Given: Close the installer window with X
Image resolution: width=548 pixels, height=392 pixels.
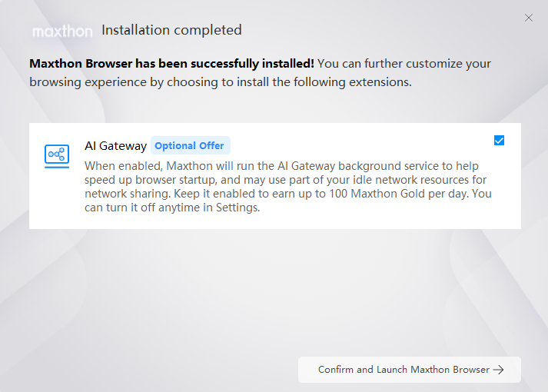Looking at the screenshot, I should [529, 18].
